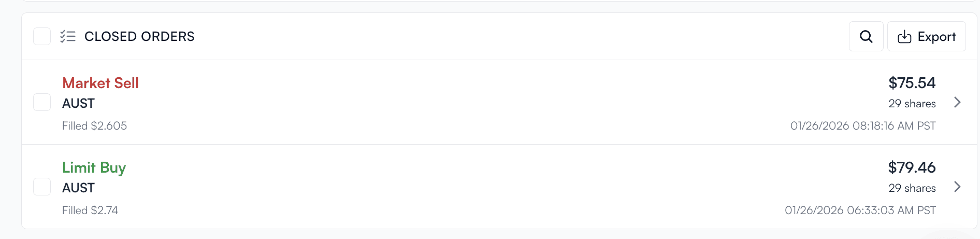Open the Limit Buy order title
This screenshot has width=980, height=239.
point(94,167)
